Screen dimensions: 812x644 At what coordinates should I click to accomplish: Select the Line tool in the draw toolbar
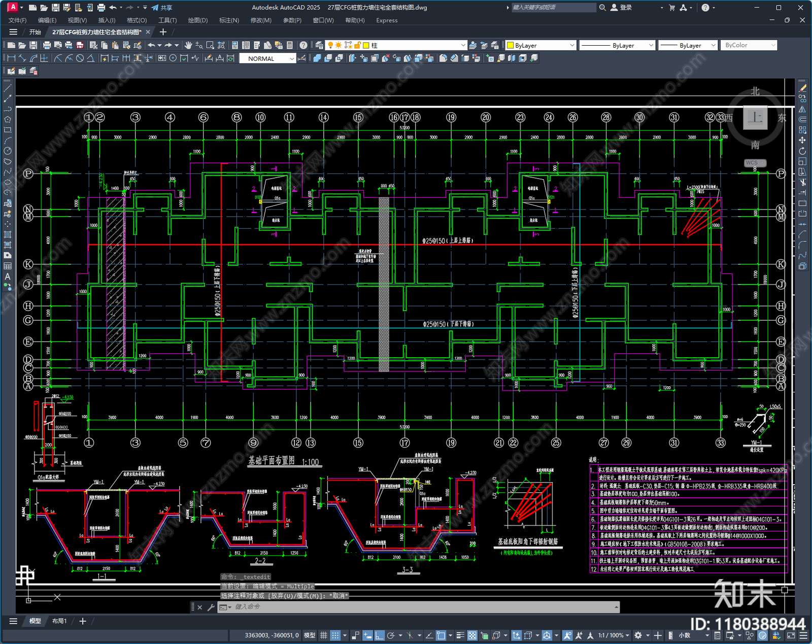8,88
